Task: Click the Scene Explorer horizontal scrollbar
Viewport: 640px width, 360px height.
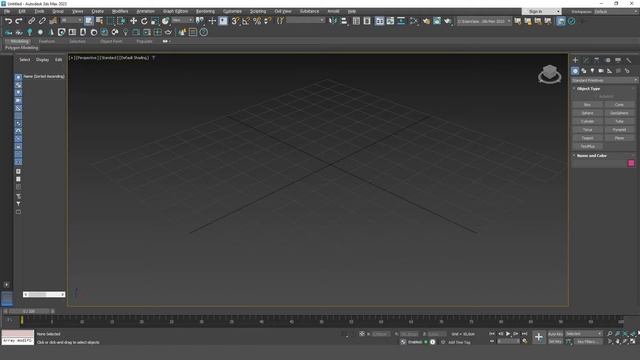Action: coord(44,294)
